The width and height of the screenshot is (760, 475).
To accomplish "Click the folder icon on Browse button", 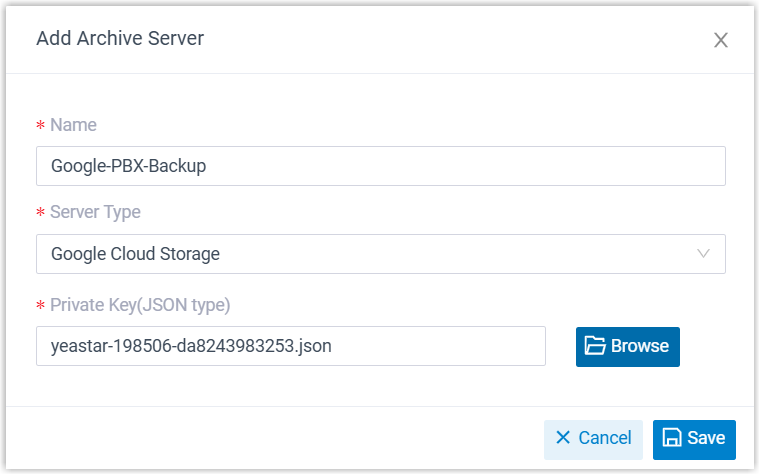I will pos(596,346).
